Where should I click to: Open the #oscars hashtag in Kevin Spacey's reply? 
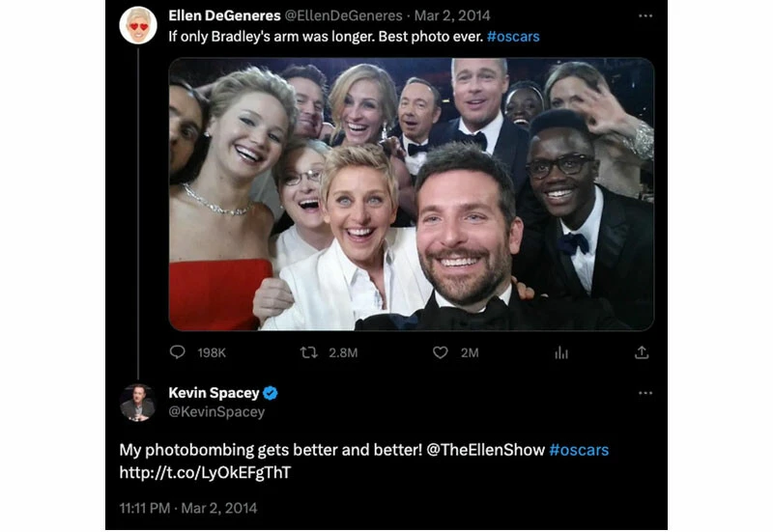tap(579, 450)
